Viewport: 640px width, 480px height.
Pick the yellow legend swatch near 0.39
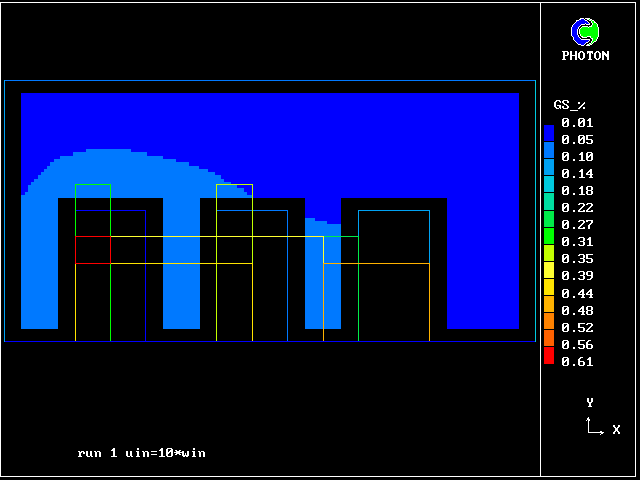549,276
